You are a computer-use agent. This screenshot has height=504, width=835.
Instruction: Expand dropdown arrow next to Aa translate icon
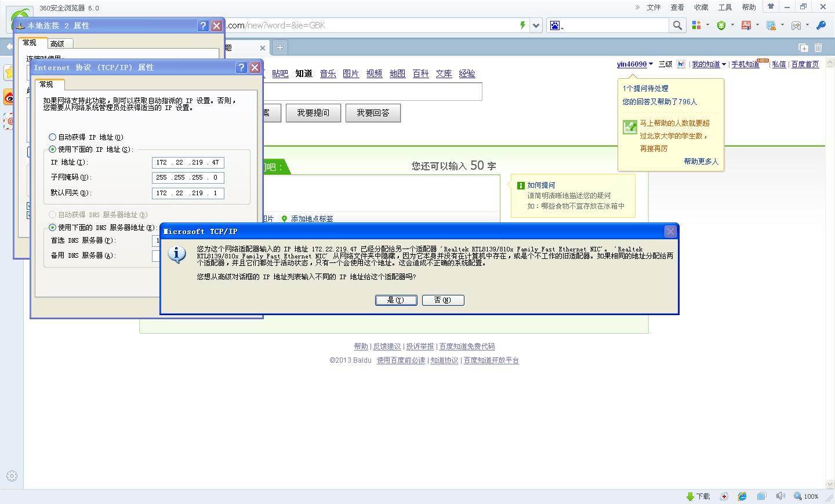pos(757,25)
